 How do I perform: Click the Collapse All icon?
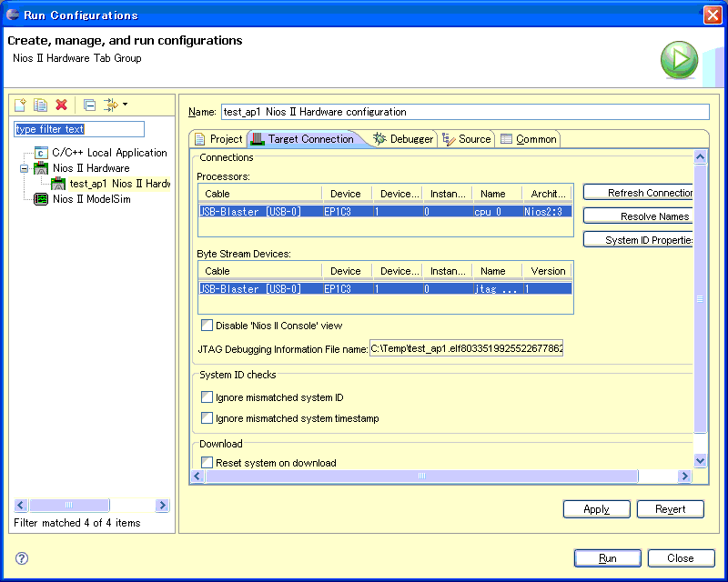pos(89,105)
